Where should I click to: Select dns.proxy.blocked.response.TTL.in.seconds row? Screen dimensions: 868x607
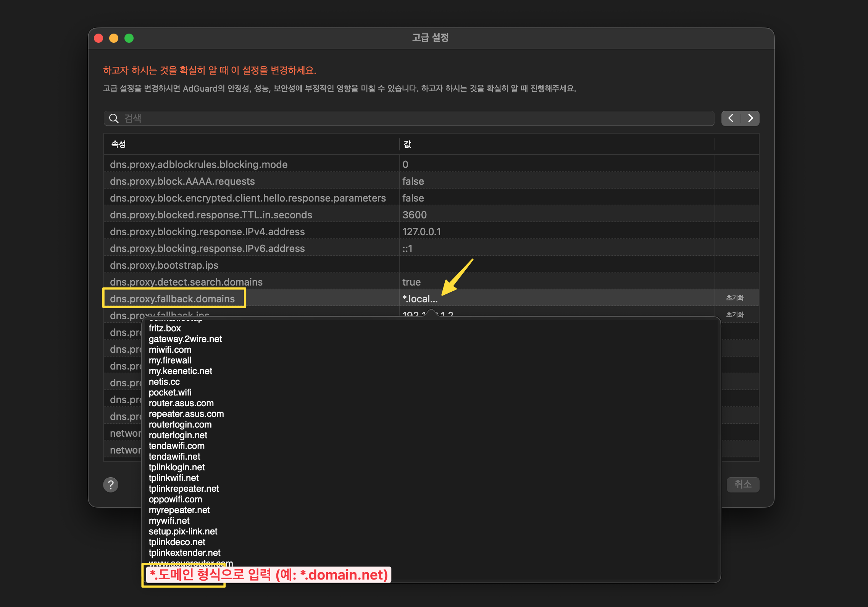(x=431, y=215)
